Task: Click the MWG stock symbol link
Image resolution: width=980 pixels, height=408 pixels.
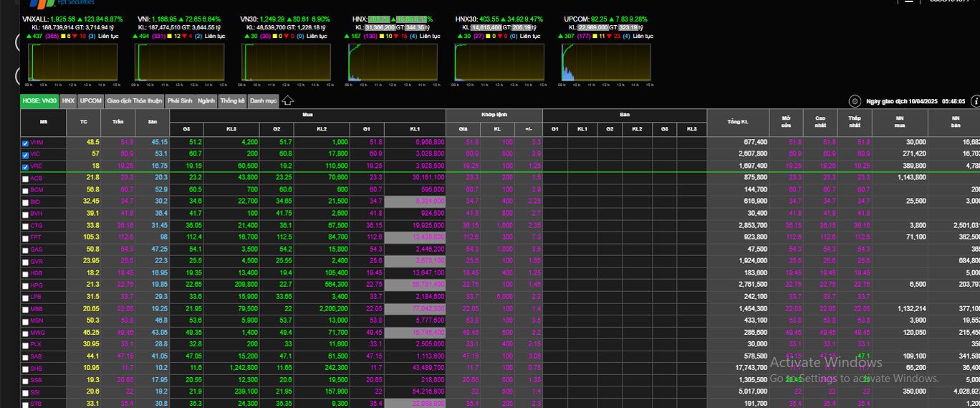Action: 37,333
